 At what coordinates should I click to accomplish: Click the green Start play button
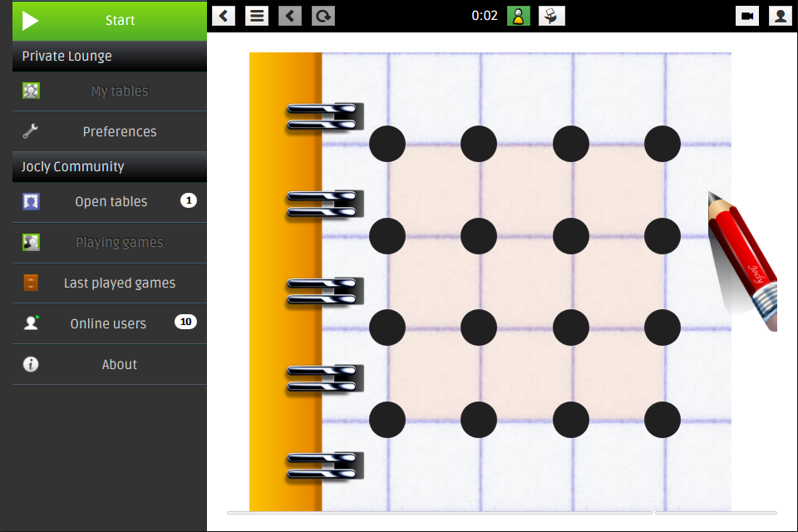pos(109,21)
